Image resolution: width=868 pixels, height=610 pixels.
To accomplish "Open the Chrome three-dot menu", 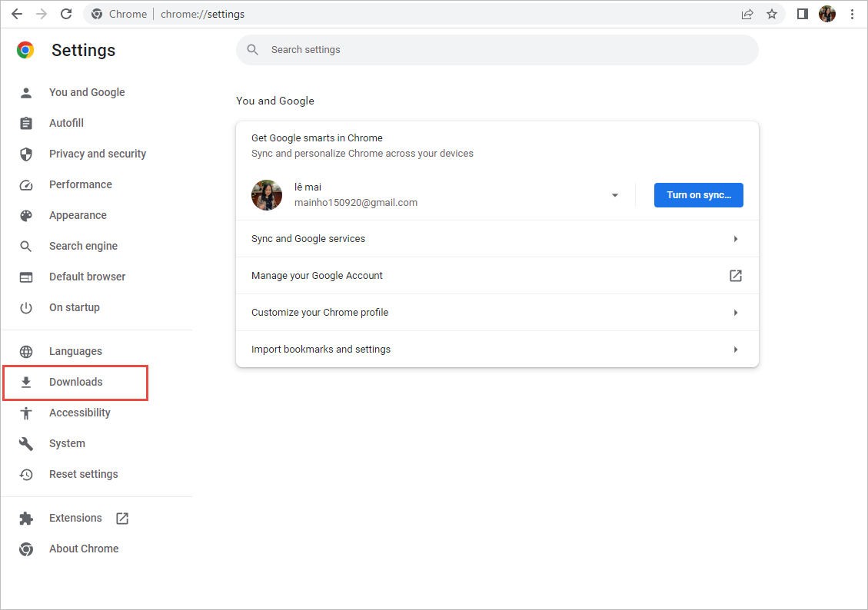I will pos(852,14).
